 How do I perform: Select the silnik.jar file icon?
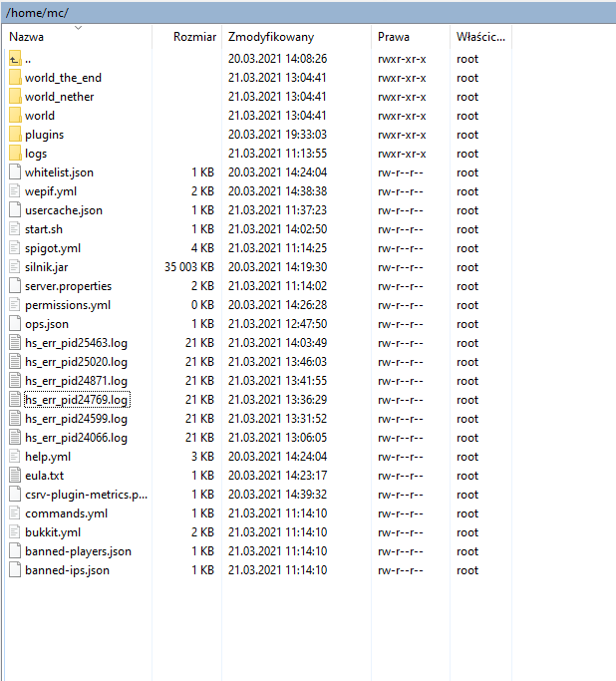click(x=14, y=267)
